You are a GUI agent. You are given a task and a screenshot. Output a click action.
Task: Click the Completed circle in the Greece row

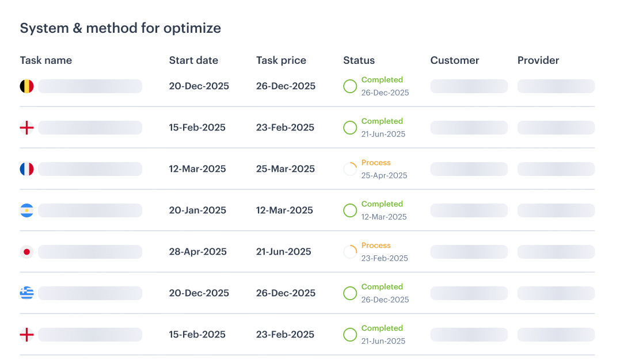click(350, 293)
